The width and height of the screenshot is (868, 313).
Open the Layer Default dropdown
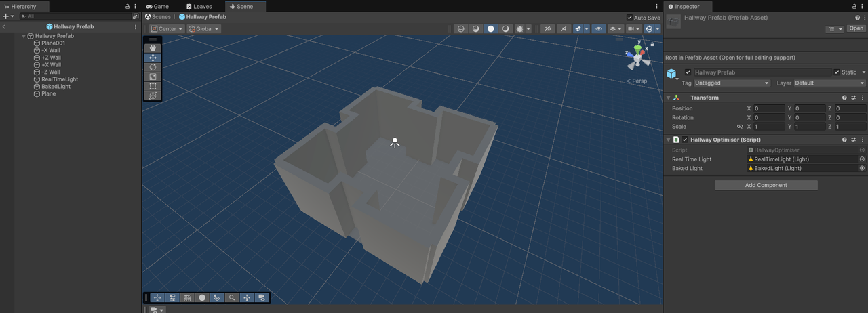[x=830, y=83]
